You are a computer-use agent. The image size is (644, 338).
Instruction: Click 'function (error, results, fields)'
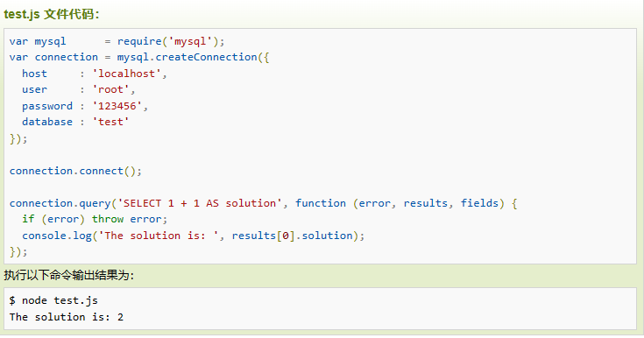point(400,203)
